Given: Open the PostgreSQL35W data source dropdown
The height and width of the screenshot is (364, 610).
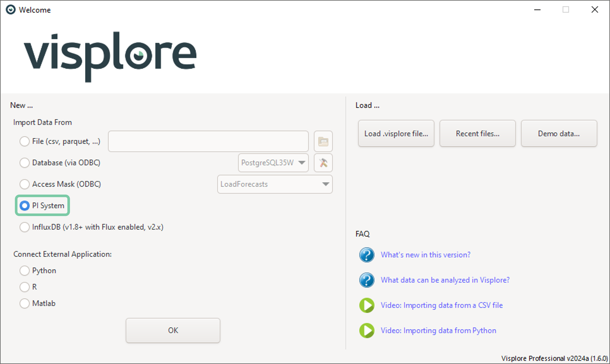Looking at the screenshot, I should (273, 163).
